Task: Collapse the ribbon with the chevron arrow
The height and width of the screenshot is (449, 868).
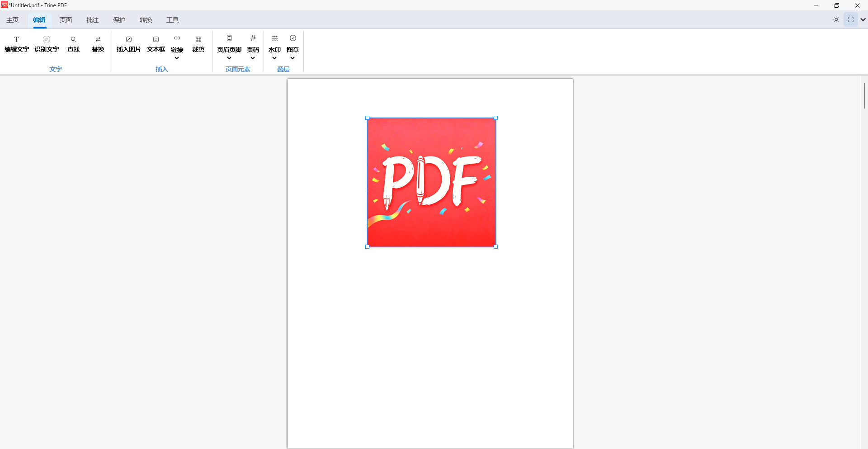Action: (863, 19)
